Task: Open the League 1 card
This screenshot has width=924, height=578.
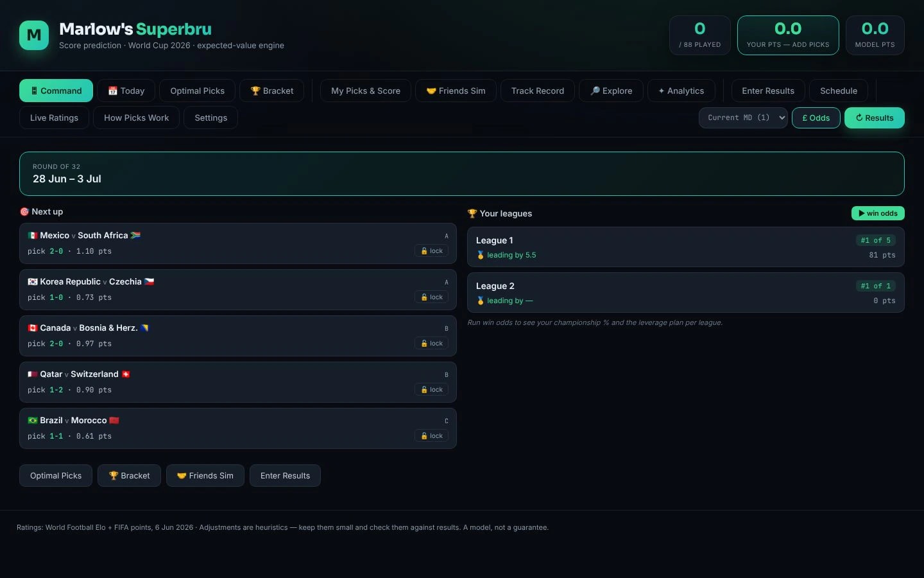Action: (686, 247)
